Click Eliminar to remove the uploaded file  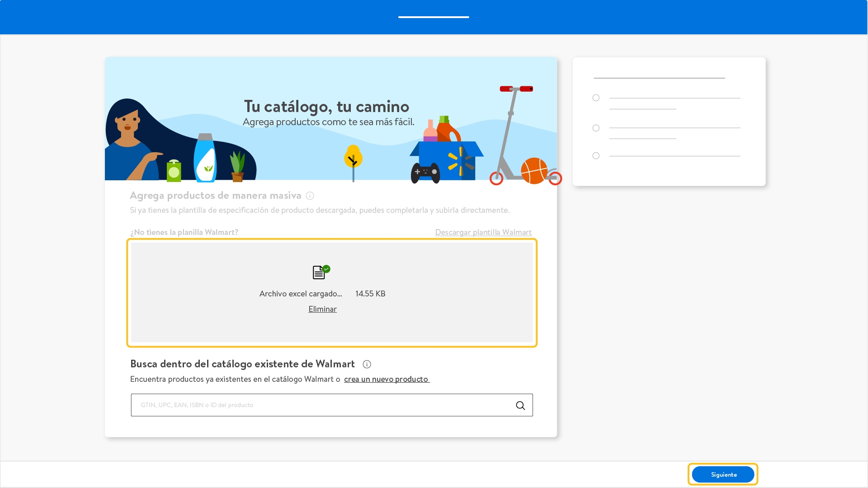tap(322, 309)
